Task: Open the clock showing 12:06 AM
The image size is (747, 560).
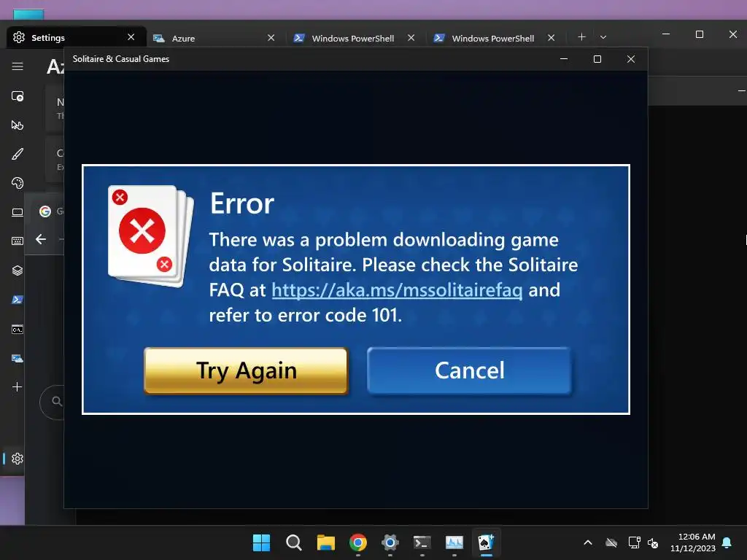Action: point(693,542)
